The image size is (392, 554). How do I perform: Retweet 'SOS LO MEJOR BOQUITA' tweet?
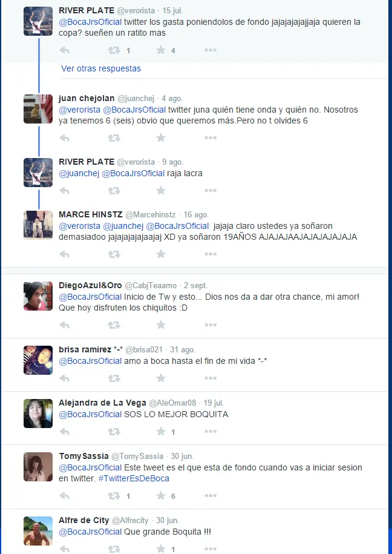[114, 432]
